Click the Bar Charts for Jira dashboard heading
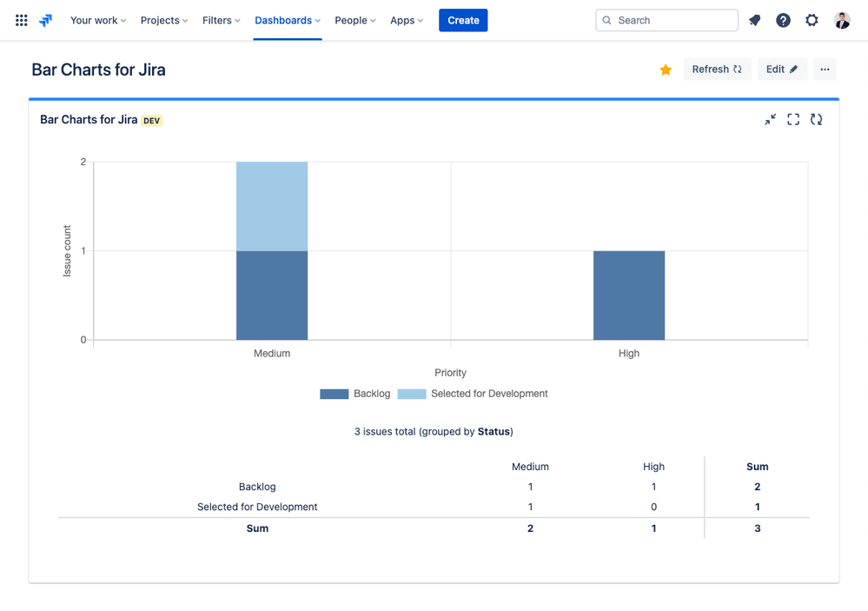This screenshot has height=611, width=868. point(98,70)
